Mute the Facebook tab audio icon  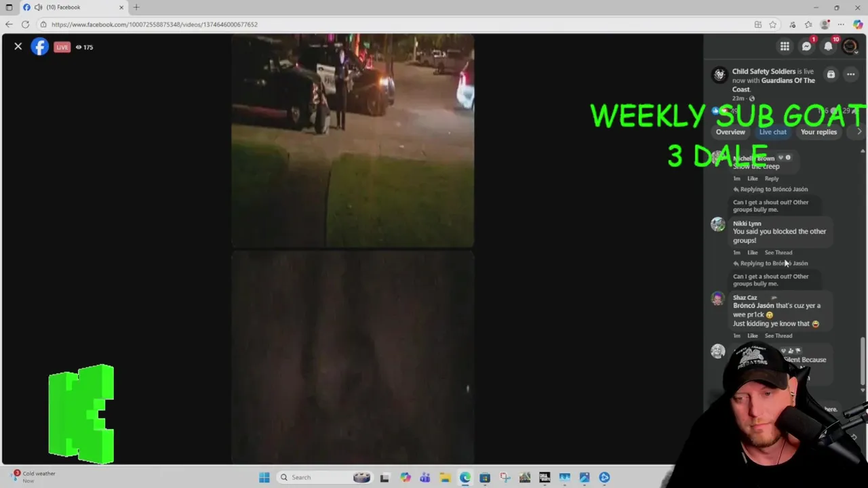38,7
